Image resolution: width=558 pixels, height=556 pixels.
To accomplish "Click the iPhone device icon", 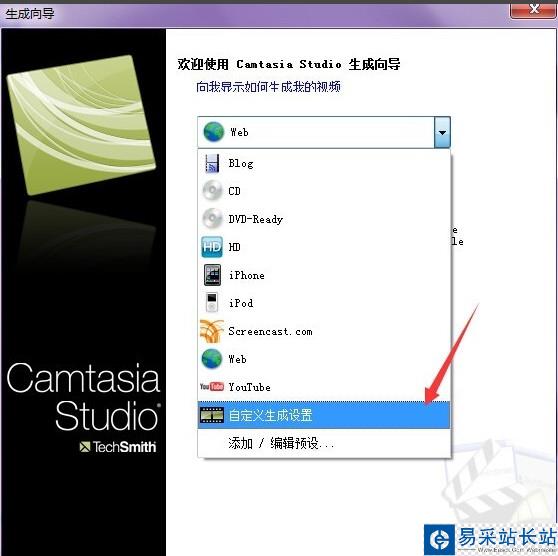I will click(212, 275).
